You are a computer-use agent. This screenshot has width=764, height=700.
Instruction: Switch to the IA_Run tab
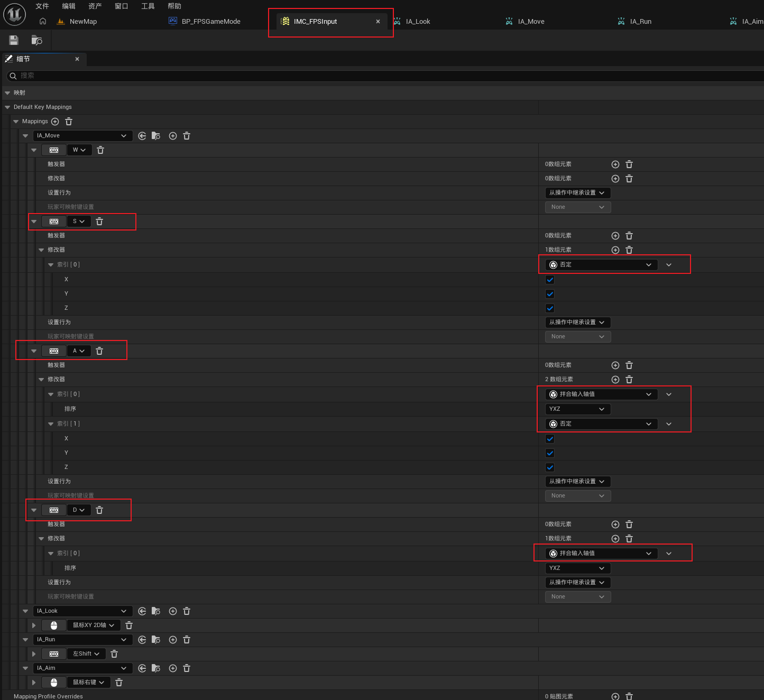(x=640, y=22)
